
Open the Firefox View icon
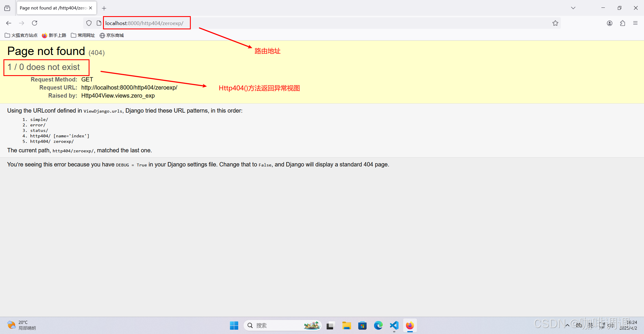coord(7,8)
